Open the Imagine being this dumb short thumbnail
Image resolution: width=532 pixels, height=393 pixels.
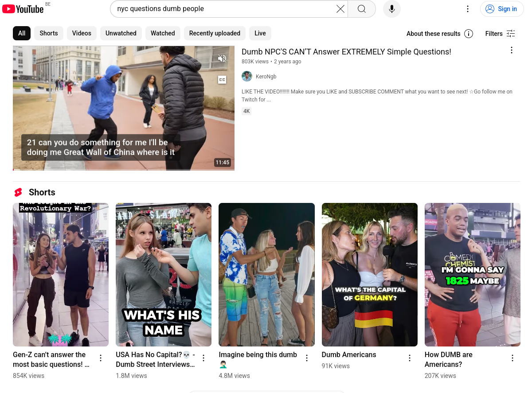click(x=266, y=275)
